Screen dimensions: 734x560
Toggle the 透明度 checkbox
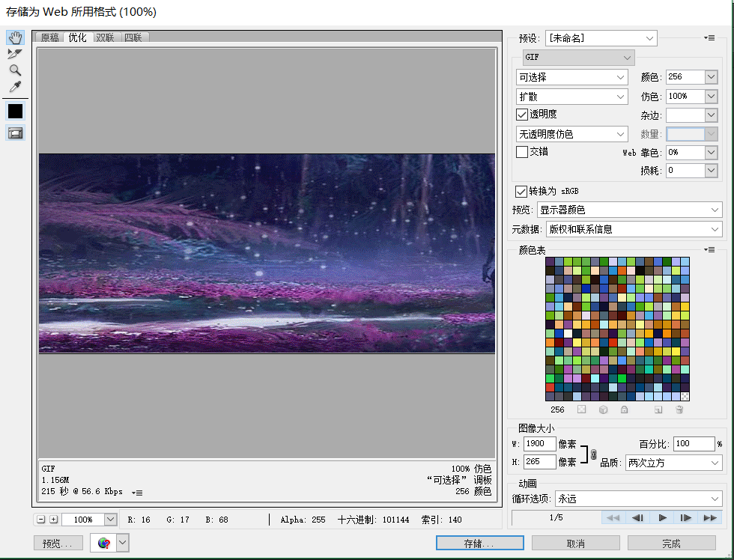coord(522,115)
